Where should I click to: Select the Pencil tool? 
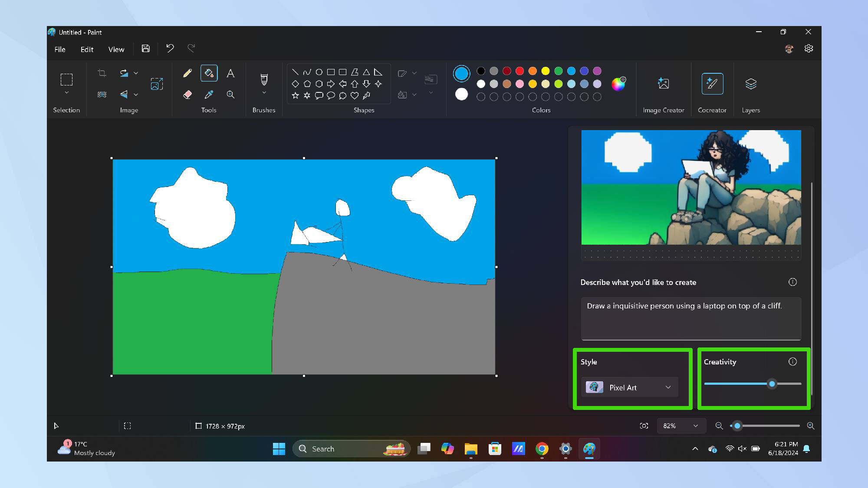[187, 73]
